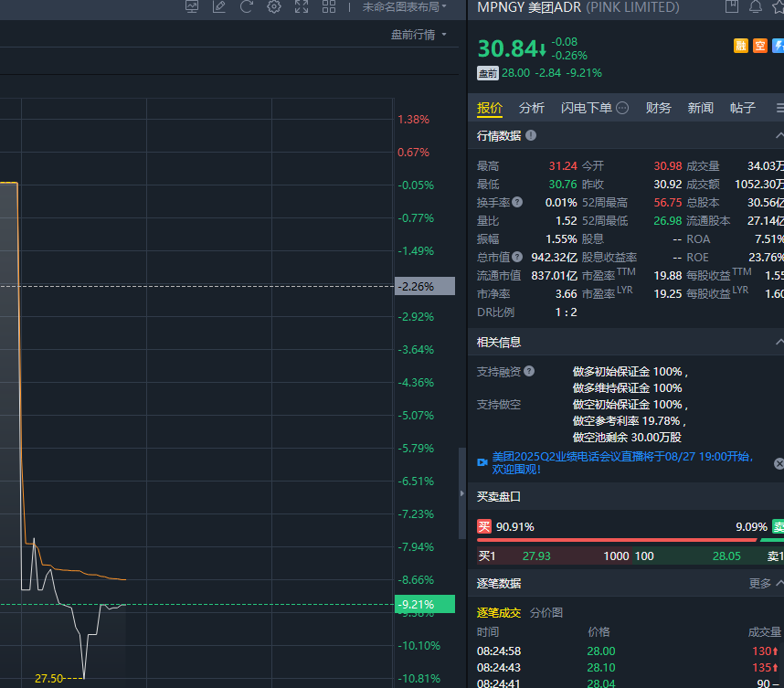This screenshot has width=784, height=688.
Task: Click the video camera icon beside livestream notice
Action: click(482, 462)
